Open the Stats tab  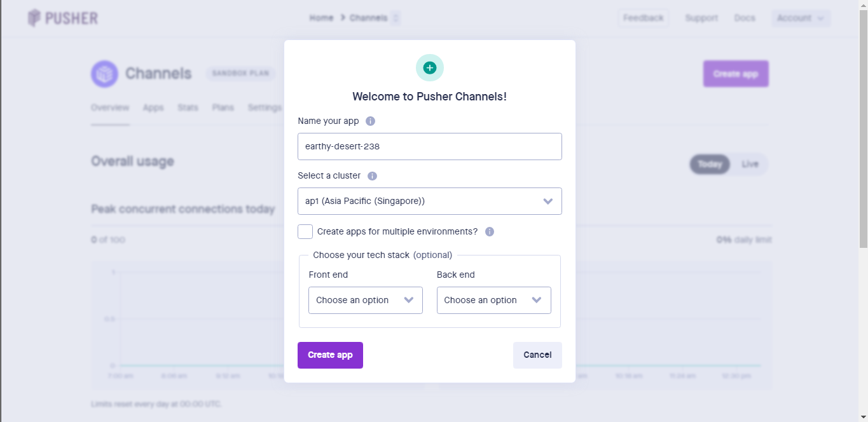188,107
